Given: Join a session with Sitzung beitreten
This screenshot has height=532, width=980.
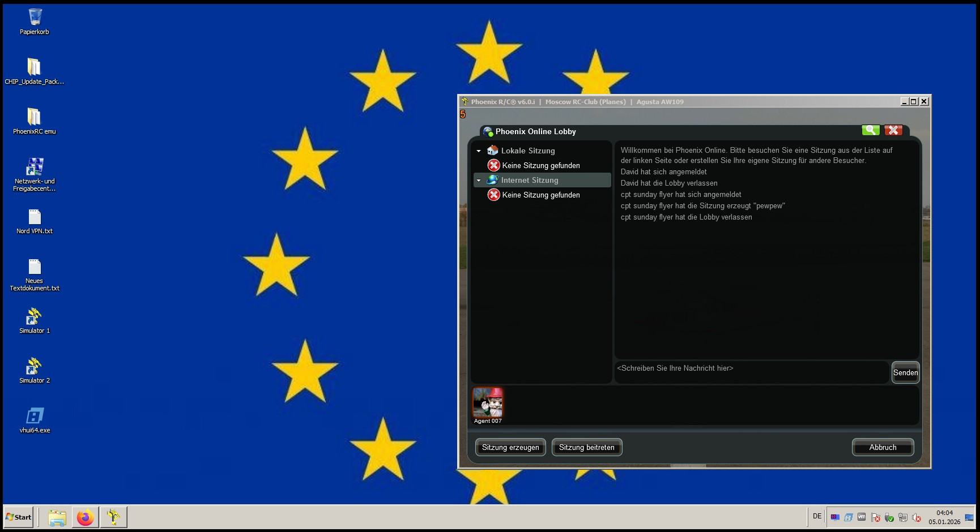Looking at the screenshot, I should tap(586, 447).
